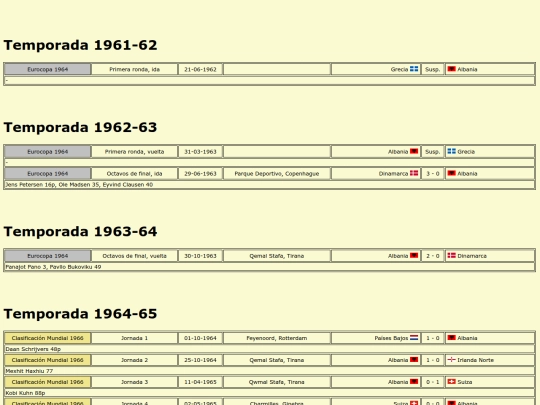
Task: Click Clasificación Mundial 1966 cell of Jornada 3
Action: point(48,382)
